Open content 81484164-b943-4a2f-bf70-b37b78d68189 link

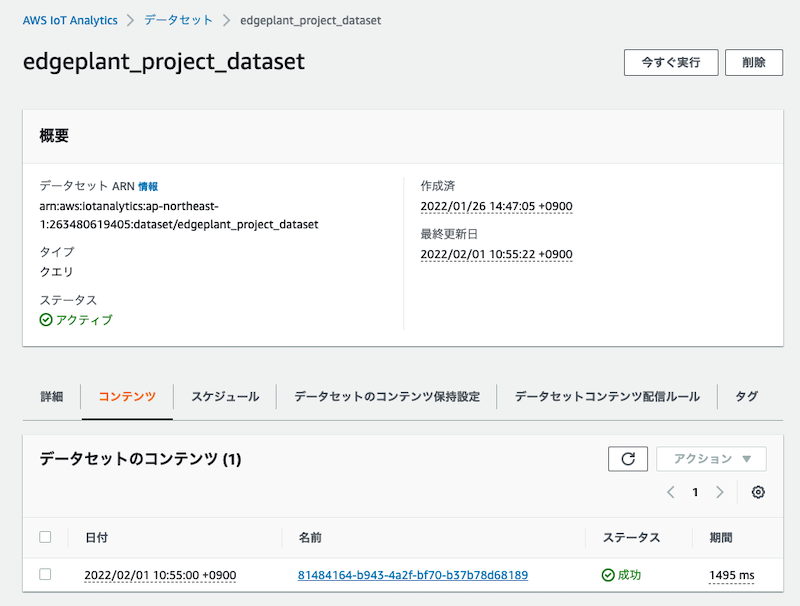tap(413, 575)
